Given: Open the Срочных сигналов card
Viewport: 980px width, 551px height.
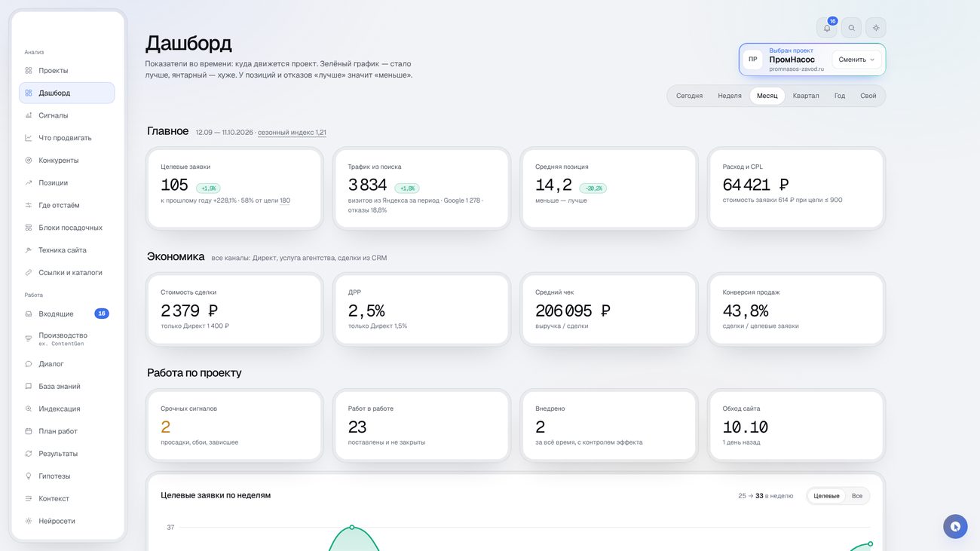Looking at the screenshot, I should tap(235, 425).
